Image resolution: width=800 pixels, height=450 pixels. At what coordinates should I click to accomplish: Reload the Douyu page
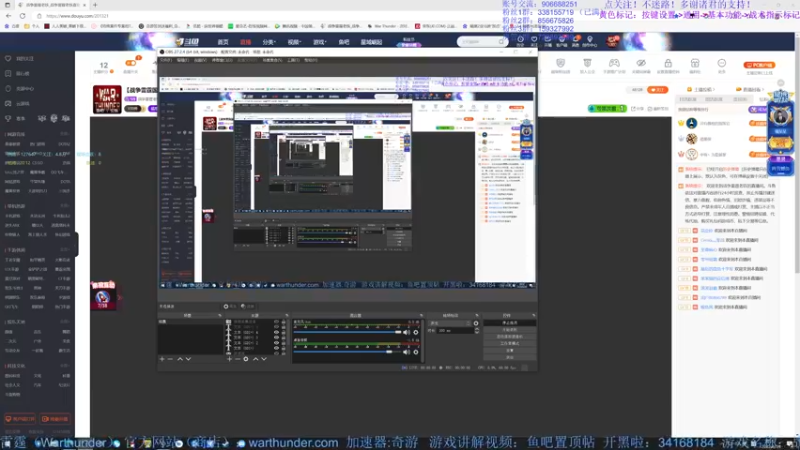point(22,16)
